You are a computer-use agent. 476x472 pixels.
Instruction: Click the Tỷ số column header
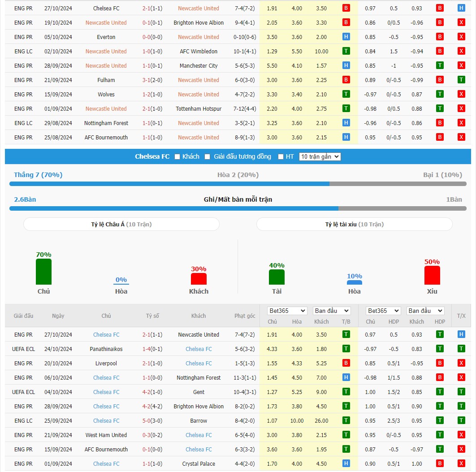click(152, 316)
